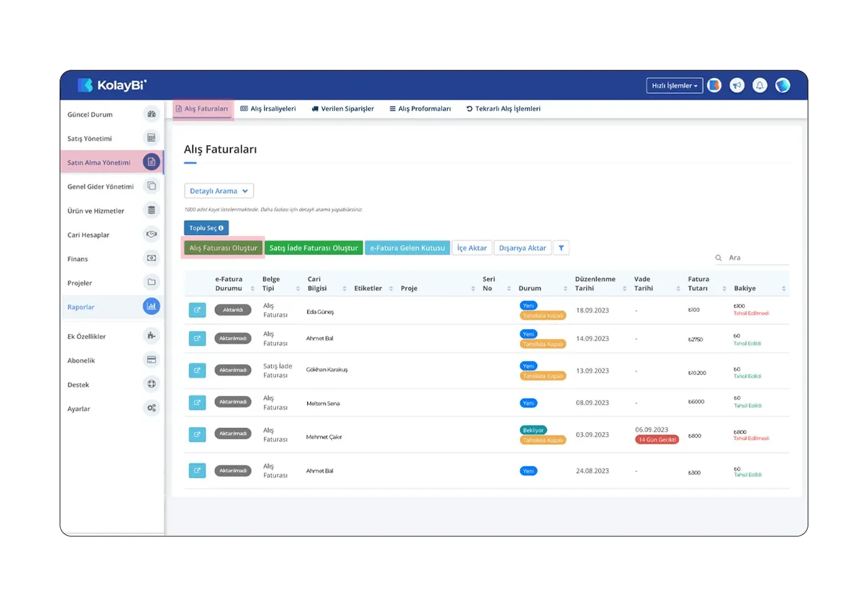
Task: Focus the Ara search field
Action: pyautogui.click(x=757, y=258)
